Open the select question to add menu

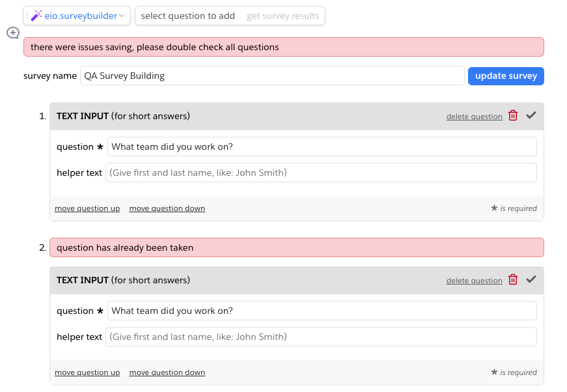coord(187,16)
